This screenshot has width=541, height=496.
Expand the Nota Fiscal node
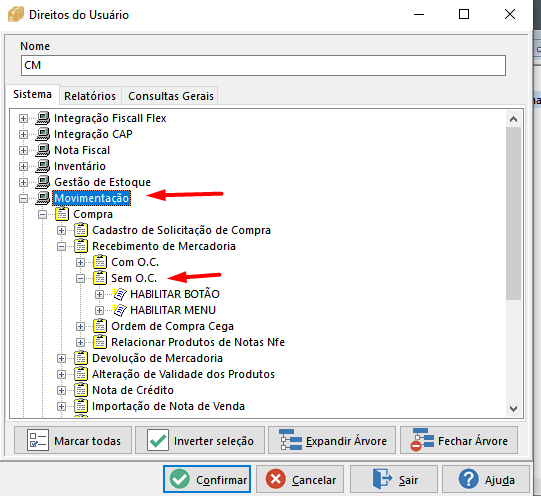tap(23, 150)
